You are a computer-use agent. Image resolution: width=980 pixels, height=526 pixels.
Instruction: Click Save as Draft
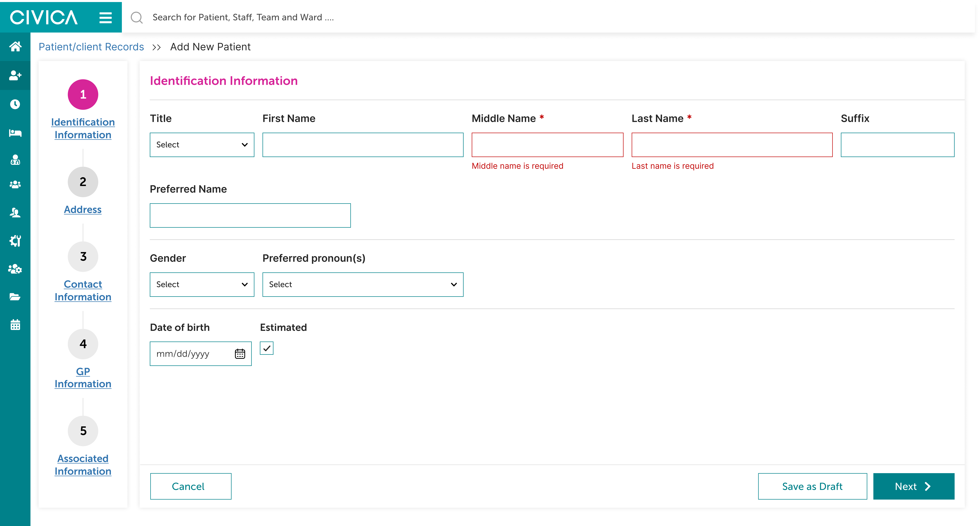tap(813, 486)
